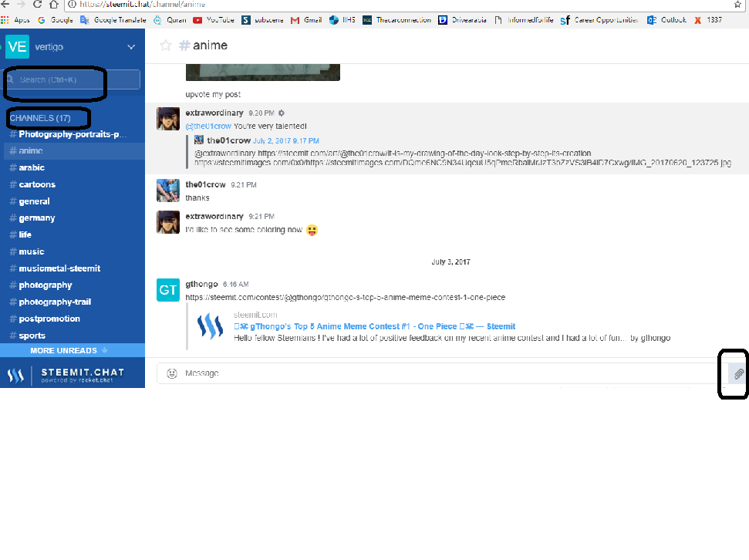Click the Steemit logo in link preview
The width and height of the screenshot is (749, 560).
tap(210, 326)
